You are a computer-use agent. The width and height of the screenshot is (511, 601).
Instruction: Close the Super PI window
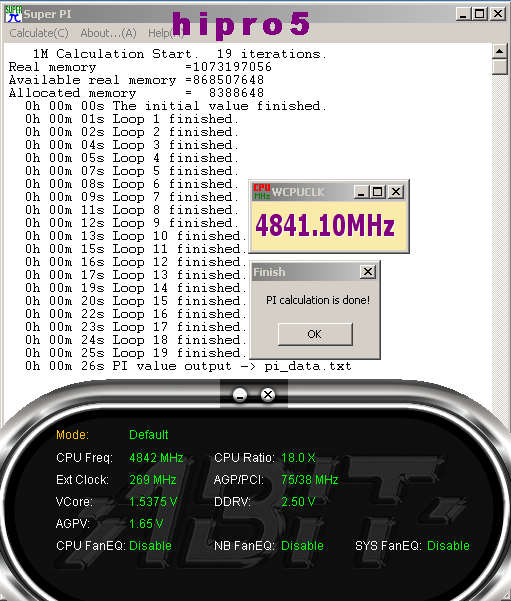tap(498, 14)
